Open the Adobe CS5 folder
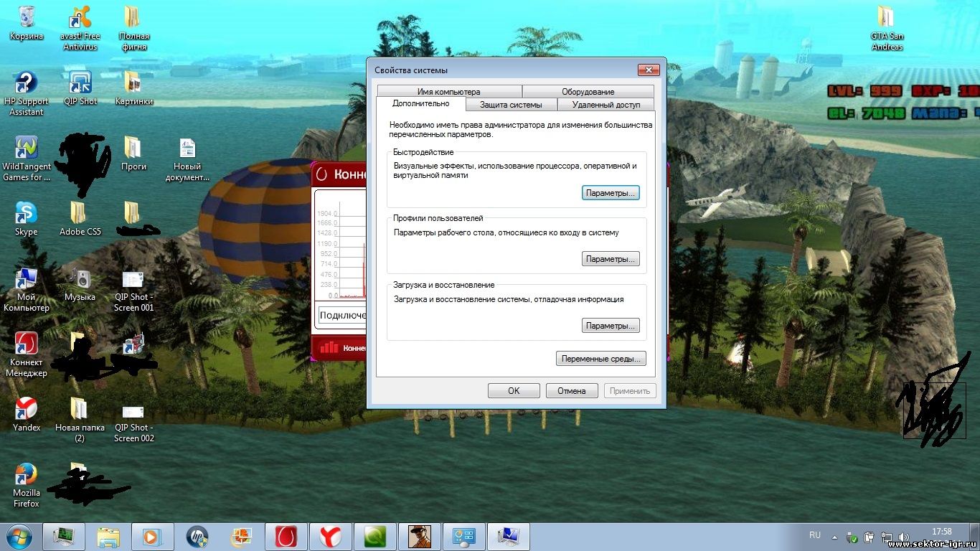The image size is (980, 551). point(80,219)
